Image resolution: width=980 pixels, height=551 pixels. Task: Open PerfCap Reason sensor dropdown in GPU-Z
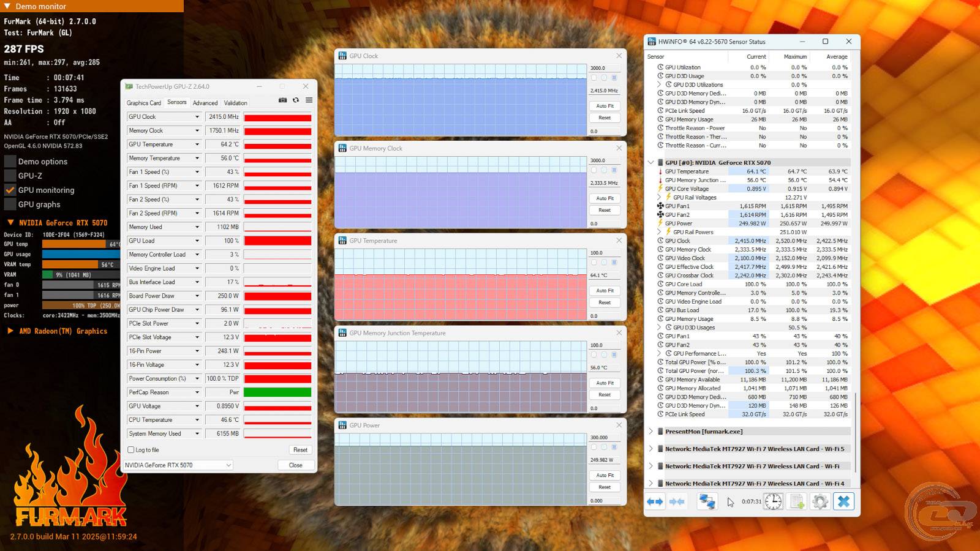tap(197, 392)
